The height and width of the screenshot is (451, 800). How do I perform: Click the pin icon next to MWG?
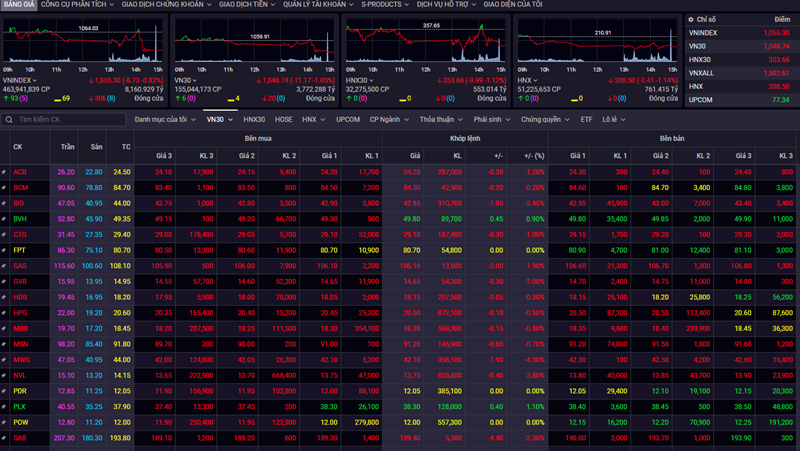[5, 358]
